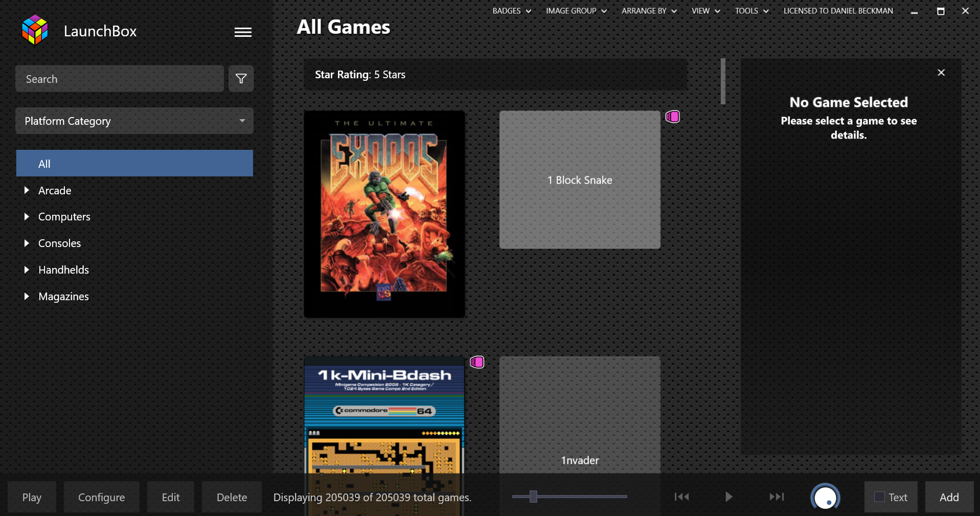This screenshot has width=980, height=516.
Task: Click the LaunchBox cube logo
Action: pyautogui.click(x=35, y=30)
